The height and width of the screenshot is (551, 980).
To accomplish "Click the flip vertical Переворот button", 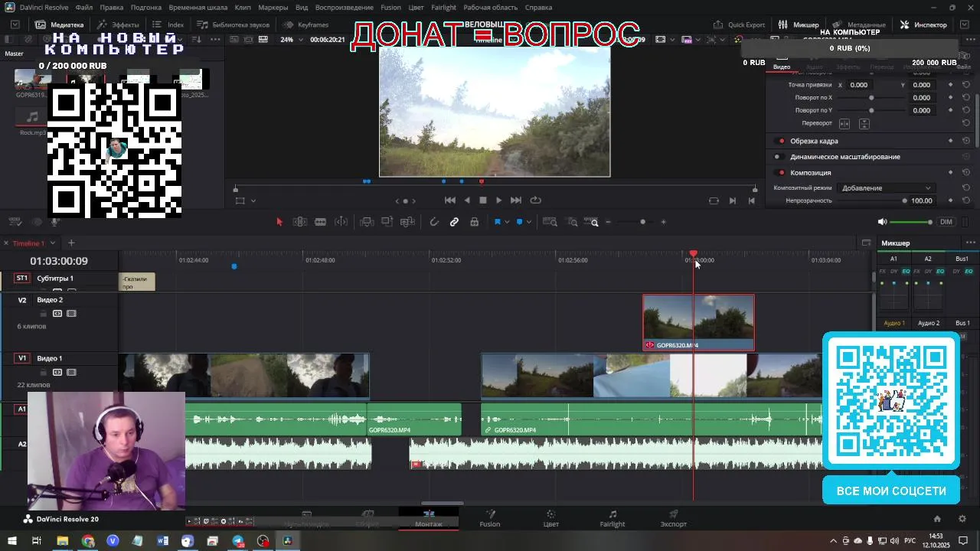I will coord(864,124).
